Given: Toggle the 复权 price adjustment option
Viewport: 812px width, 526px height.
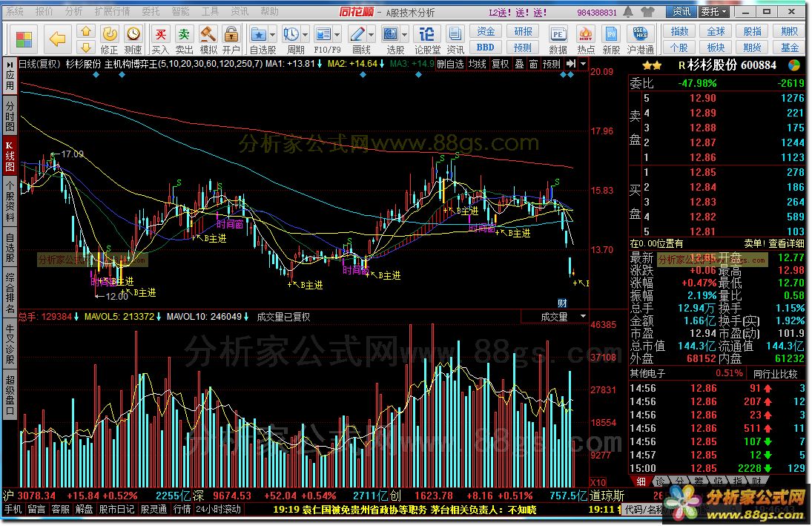Looking at the screenshot, I should 501,64.
